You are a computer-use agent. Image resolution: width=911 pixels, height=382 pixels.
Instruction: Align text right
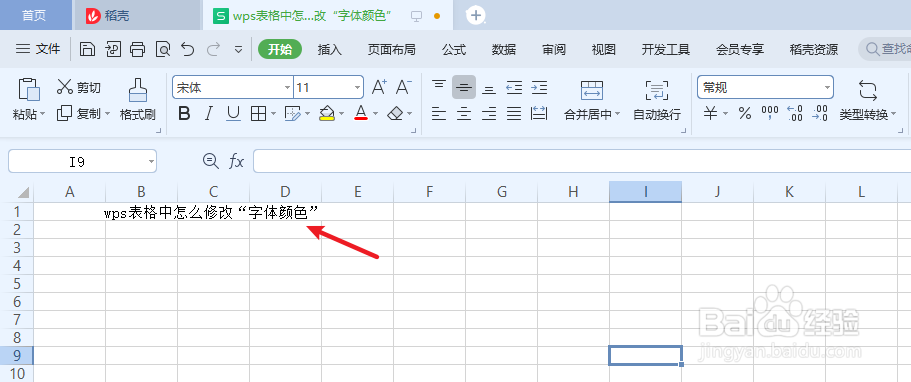489,113
